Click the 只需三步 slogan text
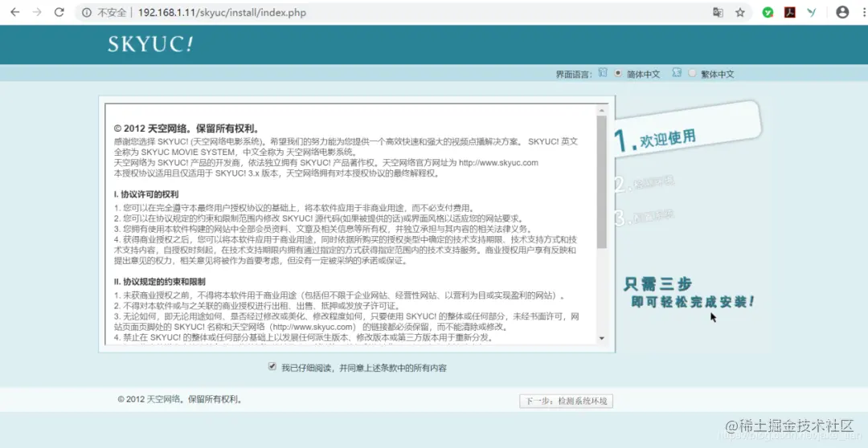 click(657, 283)
